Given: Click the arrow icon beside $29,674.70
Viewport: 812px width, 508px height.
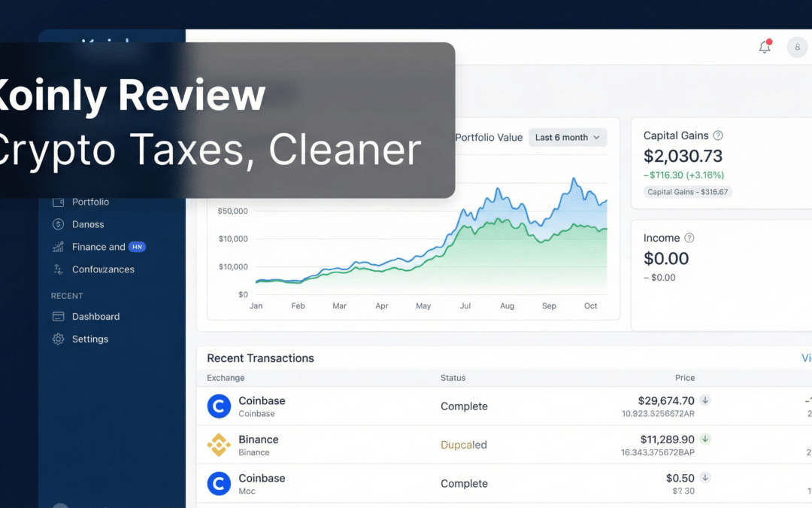Looking at the screenshot, I should point(704,400).
